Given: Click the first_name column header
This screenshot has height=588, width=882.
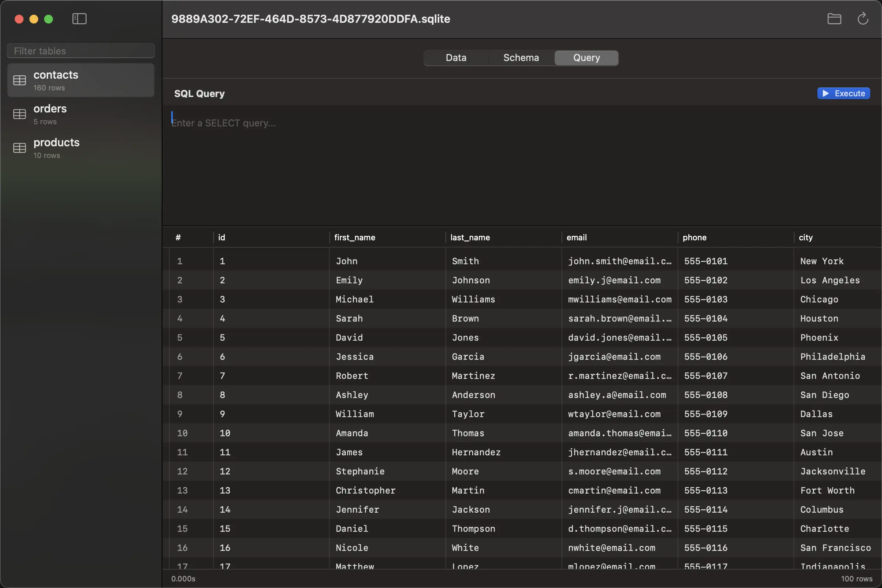Looking at the screenshot, I should (354, 237).
